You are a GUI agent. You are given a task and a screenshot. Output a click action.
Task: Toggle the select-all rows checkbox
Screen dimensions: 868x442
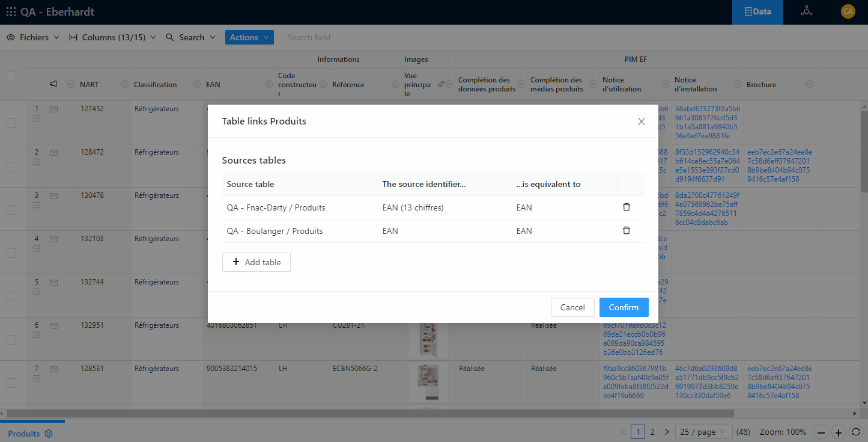click(x=11, y=76)
